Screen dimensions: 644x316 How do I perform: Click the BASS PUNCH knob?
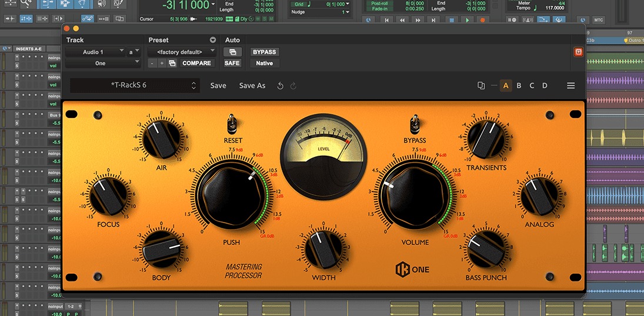(x=486, y=250)
